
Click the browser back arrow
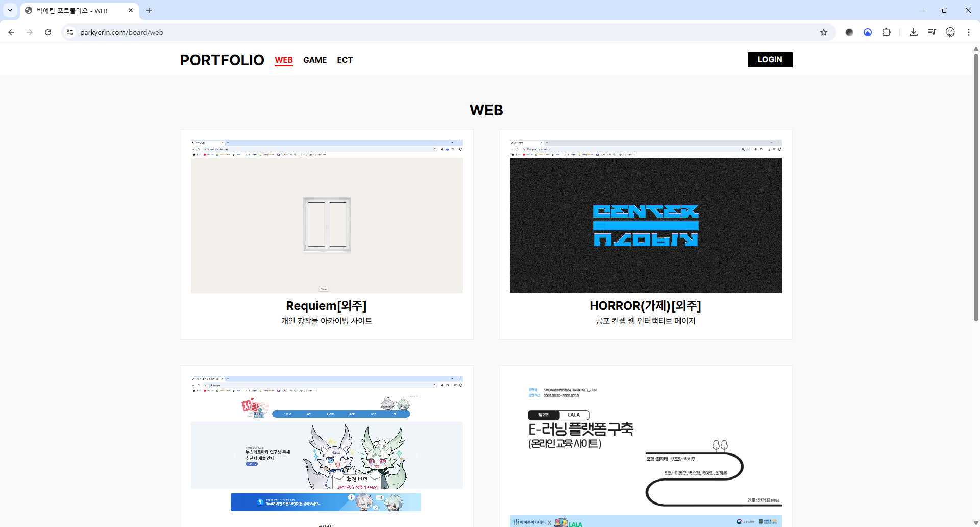pyautogui.click(x=11, y=32)
